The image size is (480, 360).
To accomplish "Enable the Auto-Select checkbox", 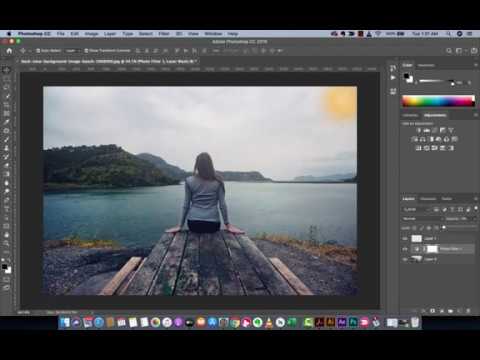I will [38, 51].
